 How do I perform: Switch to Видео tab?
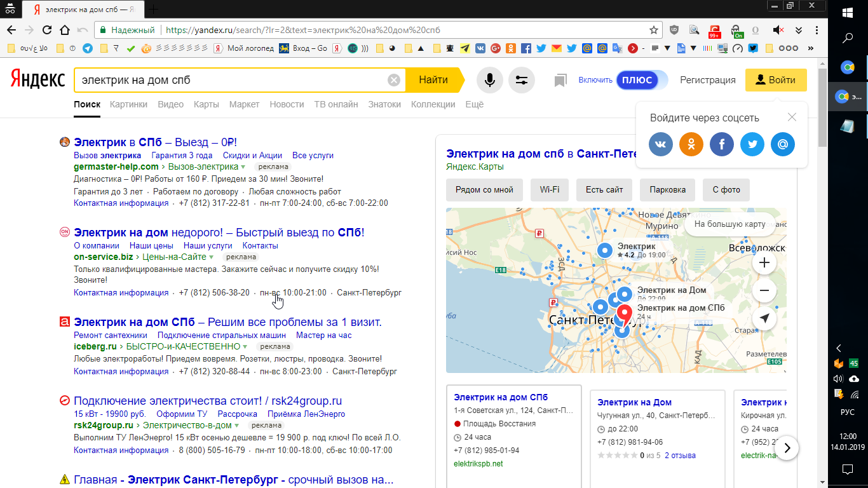(x=171, y=104)
